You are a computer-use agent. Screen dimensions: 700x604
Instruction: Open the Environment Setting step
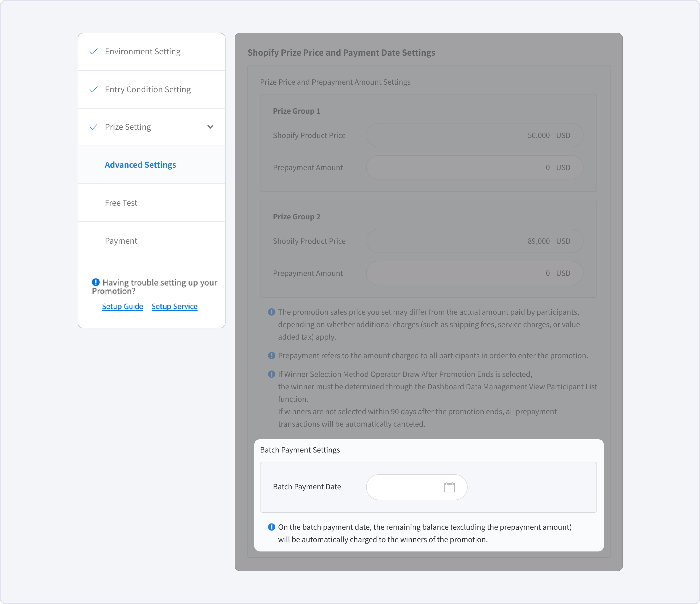pos(152,52)
